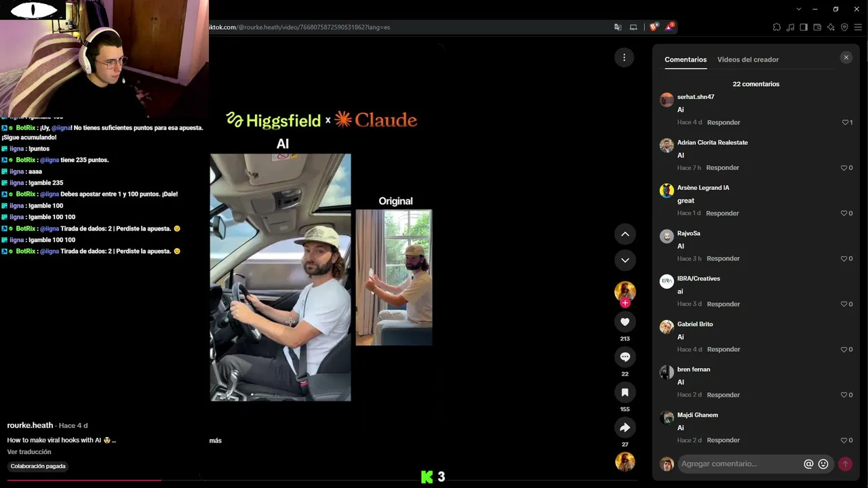Viewport: 868px width, 488px height.
Task: Open Adrian Ciorita Realestate's avatar
Action: [667, 146]
